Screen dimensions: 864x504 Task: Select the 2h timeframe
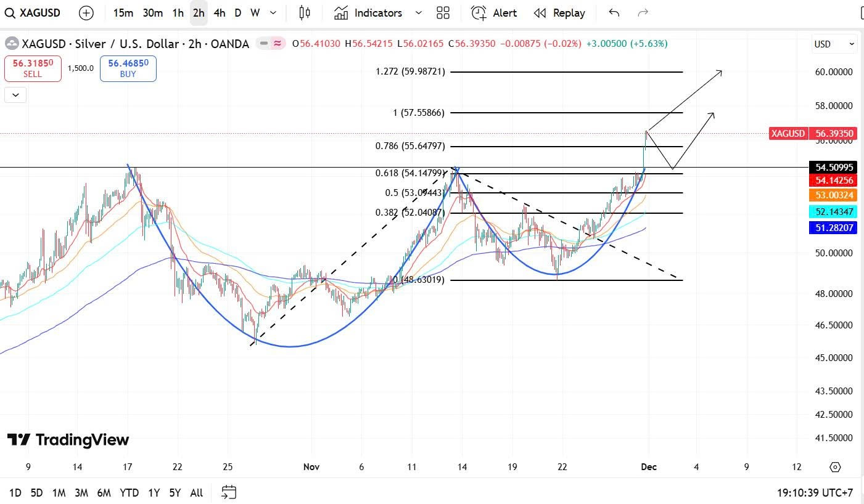199,13
